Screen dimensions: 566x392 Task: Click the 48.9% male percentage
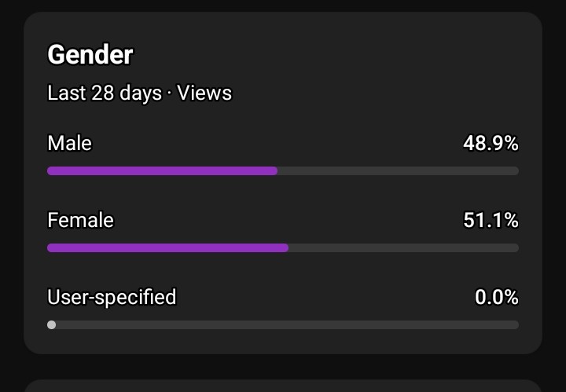click(491, 143)
